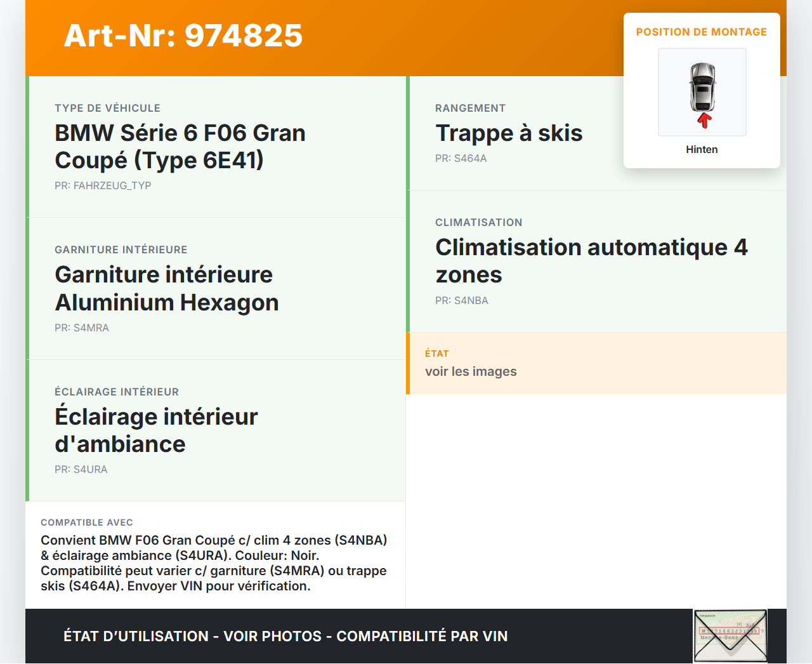Select Garniture intérieure Aluminium Hexagon value
812x664 pixels.
[x=167, y=288]
